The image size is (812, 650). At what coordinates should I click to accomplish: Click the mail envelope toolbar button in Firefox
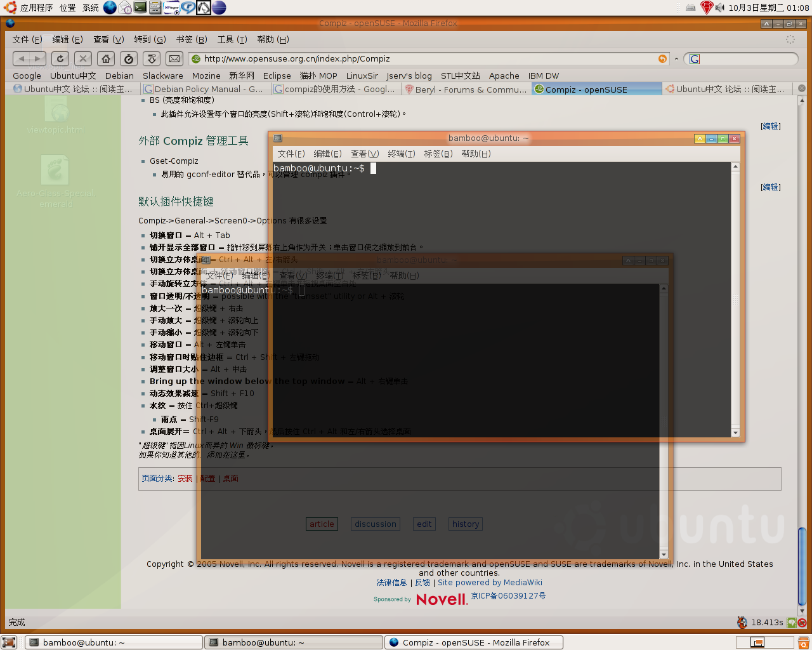coord(174,59)
